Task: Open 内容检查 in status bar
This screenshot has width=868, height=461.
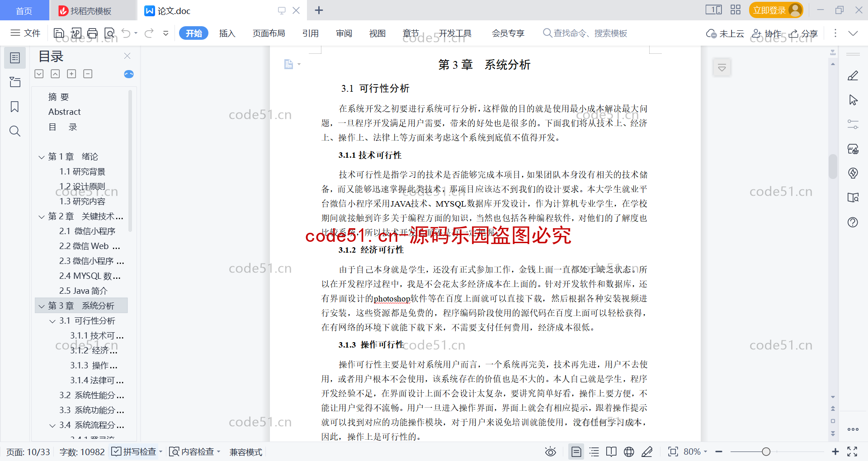Action: point(194,452)
